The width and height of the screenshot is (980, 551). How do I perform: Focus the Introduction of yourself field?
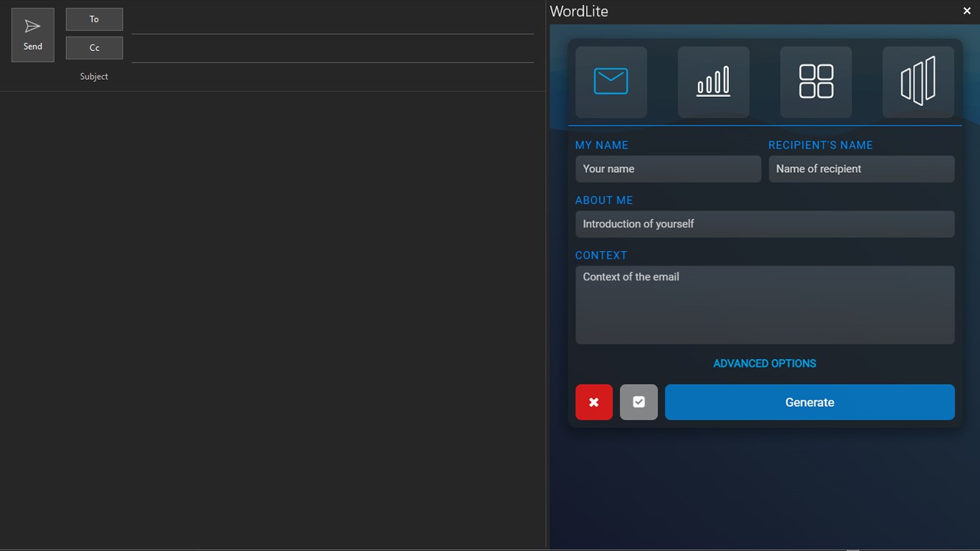pos(765,224)
